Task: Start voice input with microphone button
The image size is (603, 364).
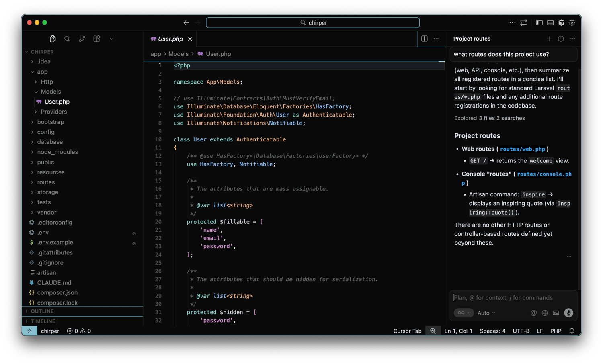Action: point(568,313)
